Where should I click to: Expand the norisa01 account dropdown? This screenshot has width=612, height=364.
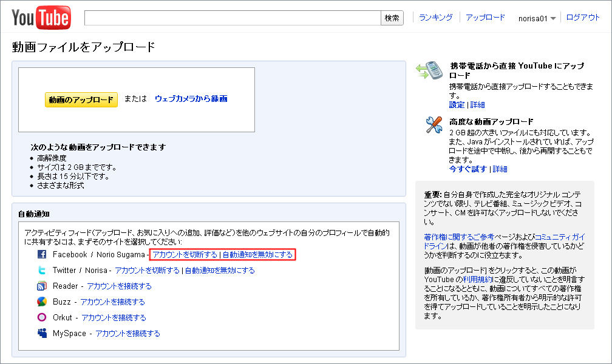click(x=537, y=18)
